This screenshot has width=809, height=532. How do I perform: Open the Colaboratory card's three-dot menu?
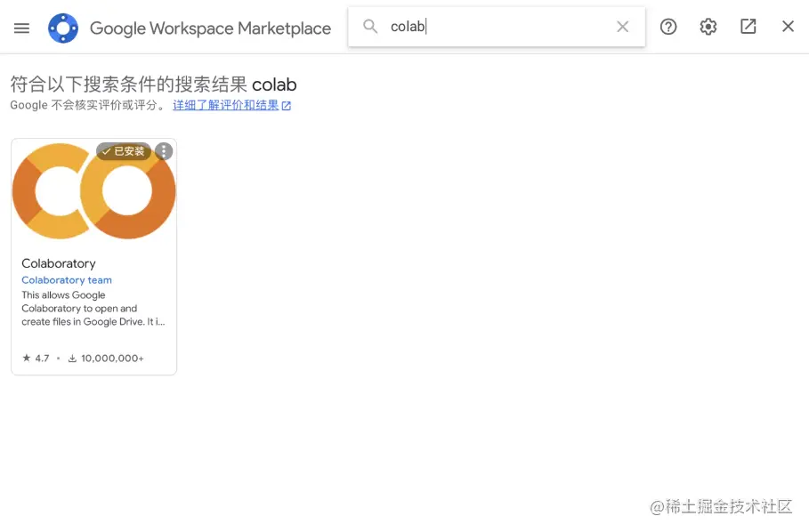[x=164, y=151]
